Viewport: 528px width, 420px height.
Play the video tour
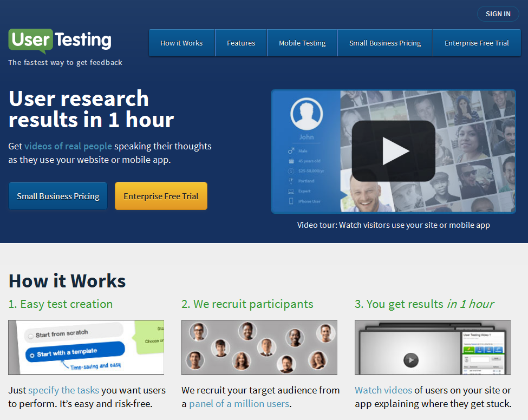(x=393, y=151)
